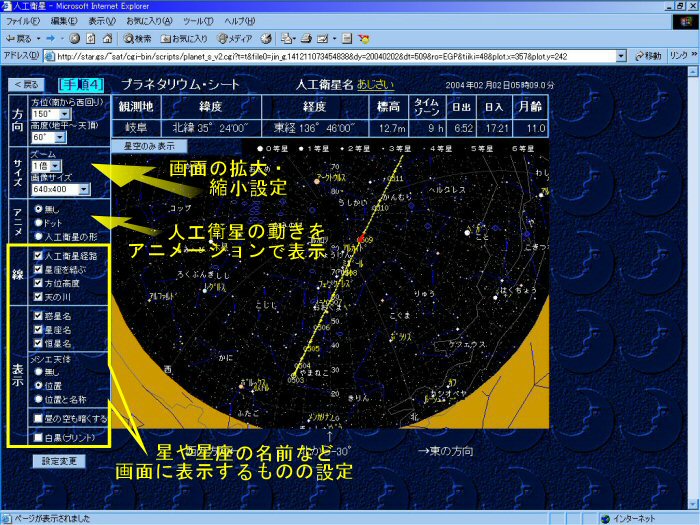Open the Favorites (お気に入り) toolbar button
The image size is (700, 525).
click(x=184, y=39)
